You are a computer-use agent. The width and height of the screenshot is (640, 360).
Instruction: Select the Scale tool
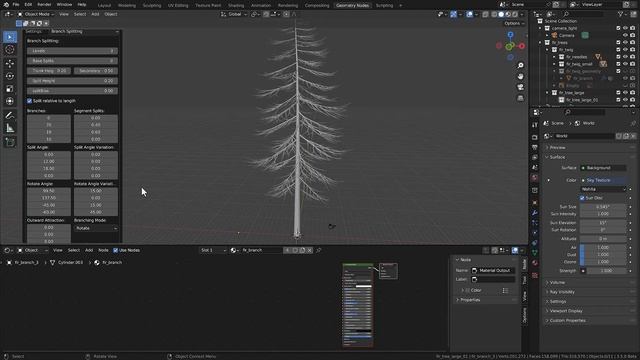(x=10, y=89)
